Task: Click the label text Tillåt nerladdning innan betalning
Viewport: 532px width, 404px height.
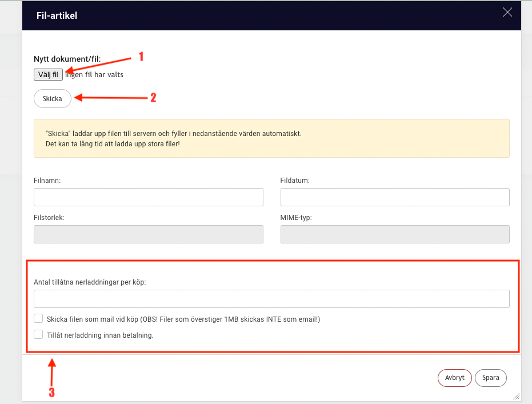Action: 100,335
